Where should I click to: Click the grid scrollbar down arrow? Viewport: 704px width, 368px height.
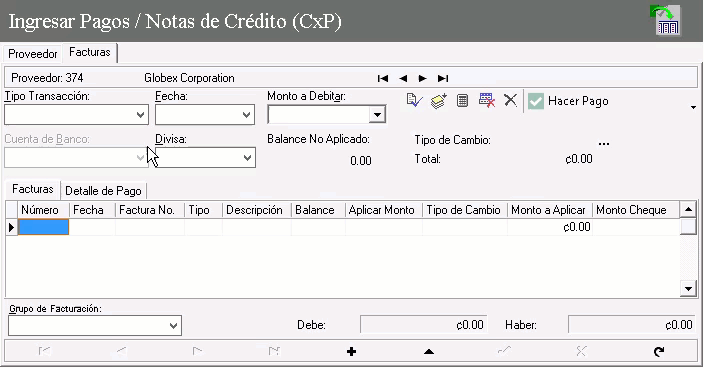pyautogui.click(x=688, y=289)
